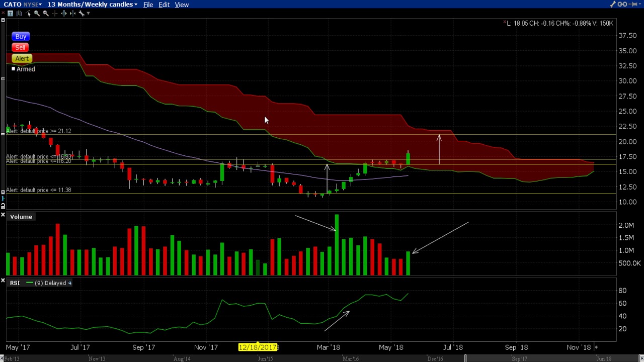The image size is (644, 362).
Task: Click the Volume panel label
Action: pyautogui.click(x=21, y=217)
